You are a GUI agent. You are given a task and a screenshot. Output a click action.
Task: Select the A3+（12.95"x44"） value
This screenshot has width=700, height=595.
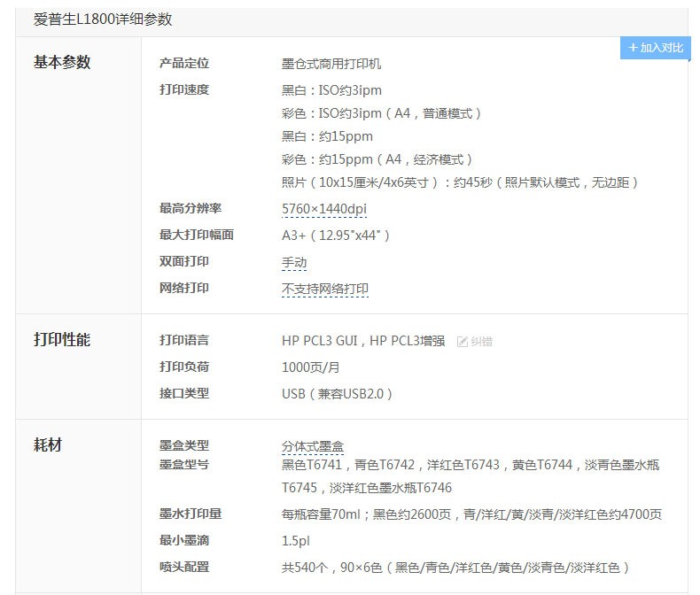[336, 235]
